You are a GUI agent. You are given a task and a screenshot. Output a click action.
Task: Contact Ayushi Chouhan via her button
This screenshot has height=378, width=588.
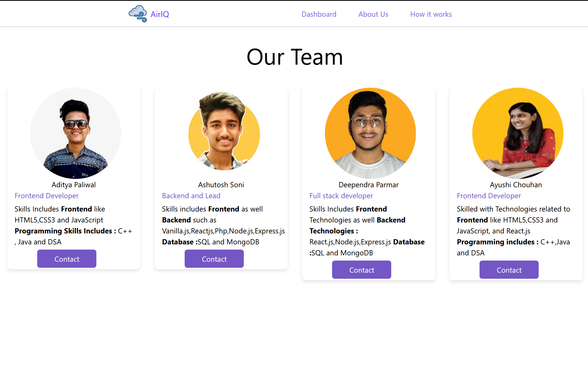point(509,270)
